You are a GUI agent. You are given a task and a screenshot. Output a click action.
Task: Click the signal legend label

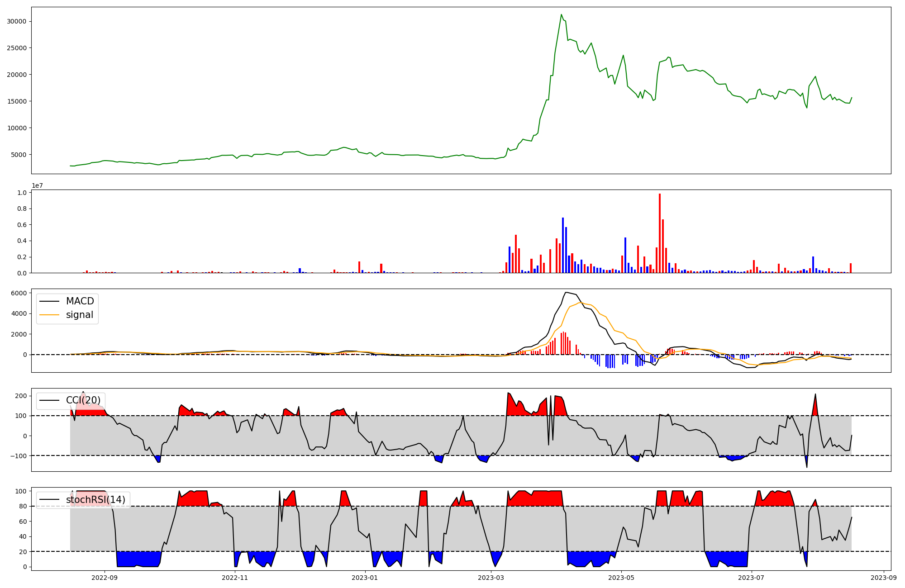pos(79,315)
